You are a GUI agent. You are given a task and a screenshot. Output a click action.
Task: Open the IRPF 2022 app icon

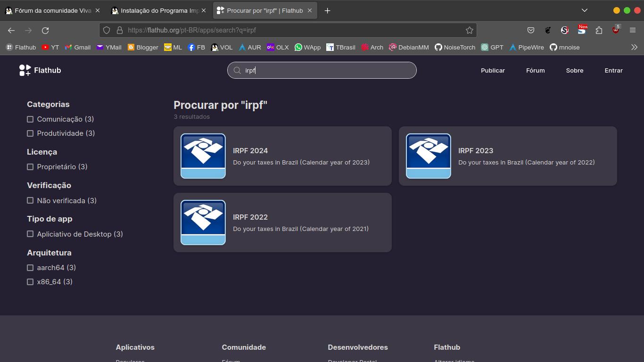[203, 222]
